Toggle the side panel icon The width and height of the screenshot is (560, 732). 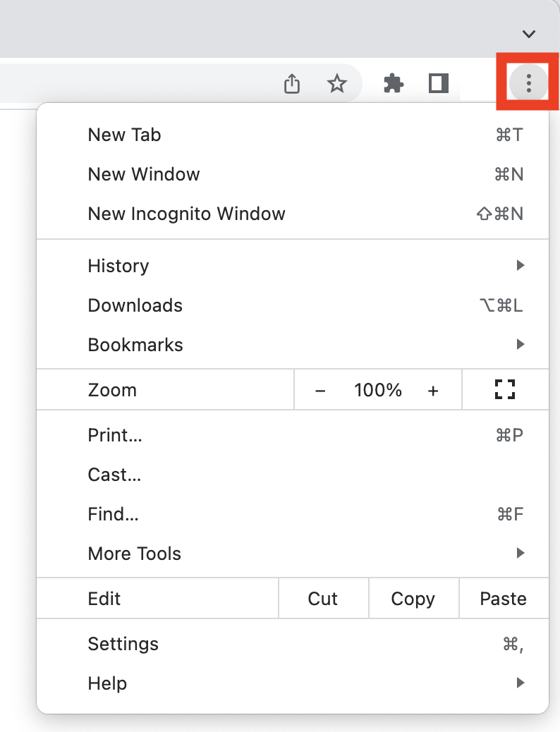[439, 84]
